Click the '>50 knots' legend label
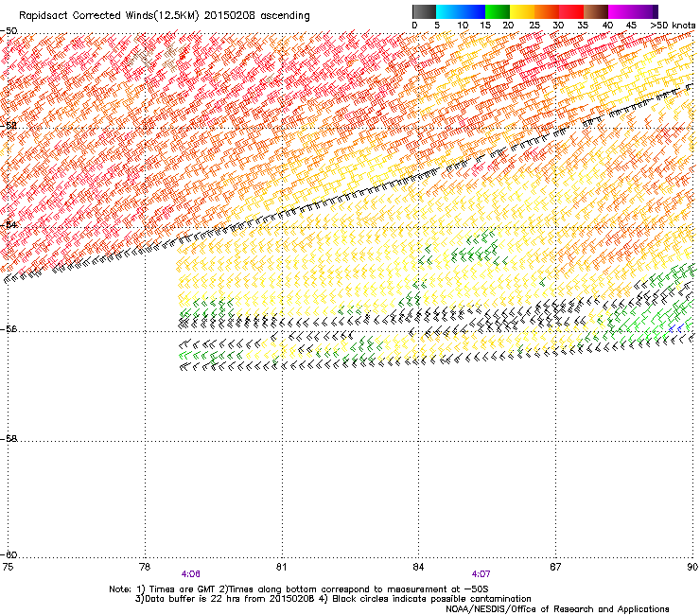The image size is (700, 615). point(673,26)
